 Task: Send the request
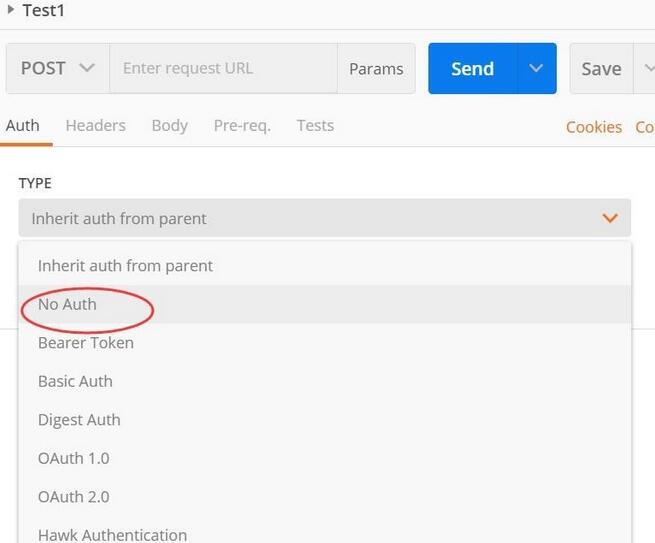[472, 69]
